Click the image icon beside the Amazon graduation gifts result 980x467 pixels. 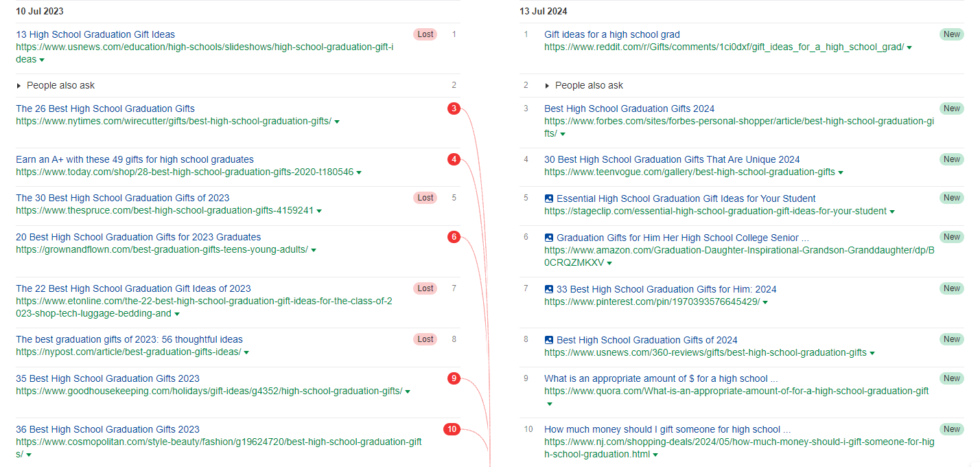click(548, 237)
